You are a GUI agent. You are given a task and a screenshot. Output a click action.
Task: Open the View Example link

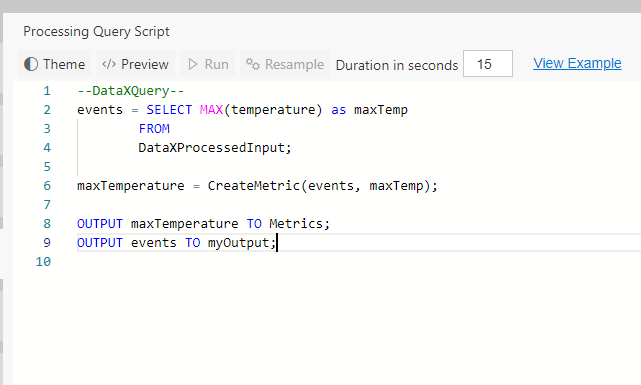click(577, 63)
